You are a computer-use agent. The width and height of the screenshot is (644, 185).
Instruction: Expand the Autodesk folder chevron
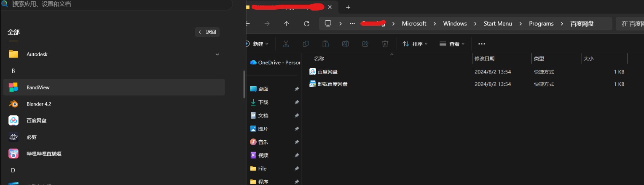coord(217,54)
